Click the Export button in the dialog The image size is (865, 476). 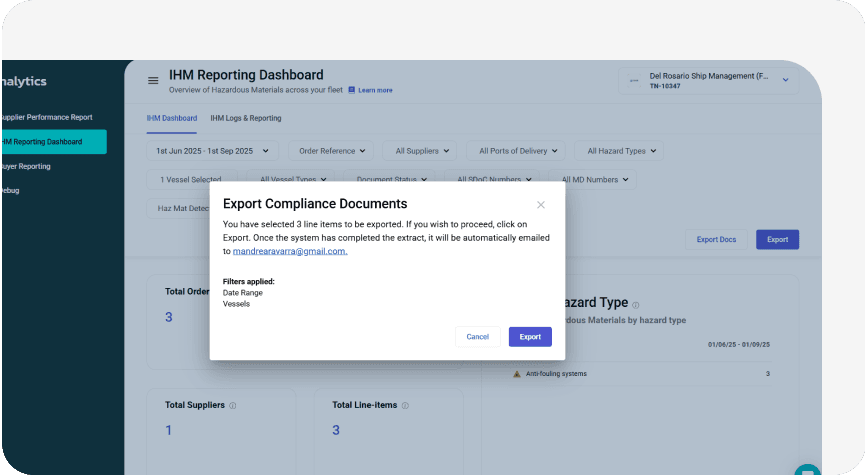click(530, 336)
